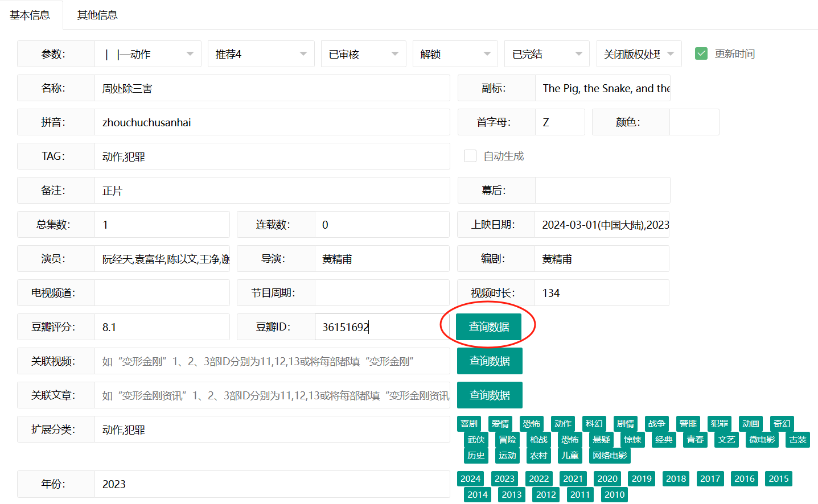Open the 已审核 review status dropdown
The image size is (818, 504).
[364, 54]
